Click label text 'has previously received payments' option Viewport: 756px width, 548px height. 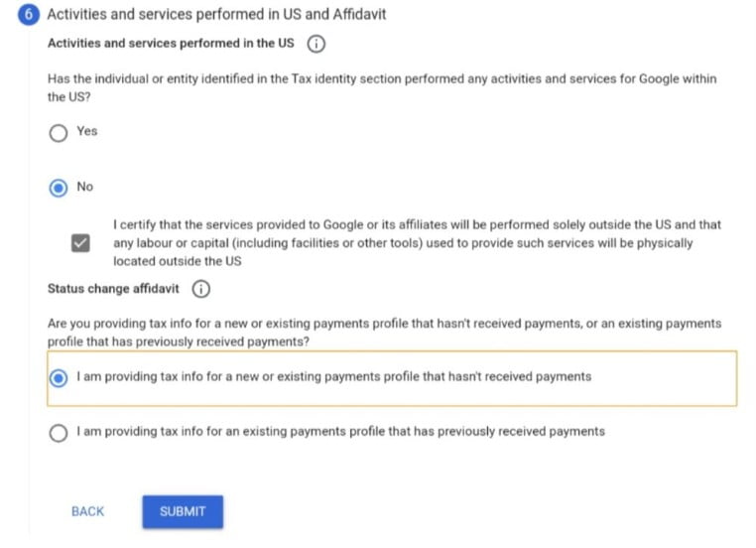(341, 431)
